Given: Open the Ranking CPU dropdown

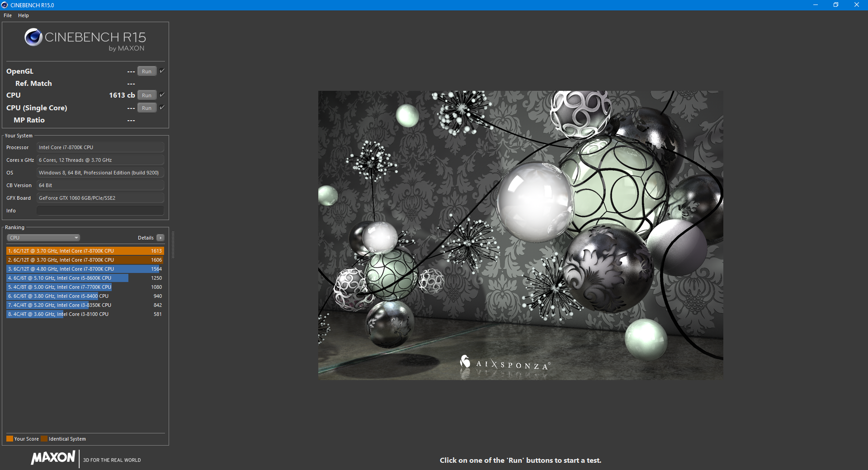Looking at the screenshot, I should pyautogui.click(x=43, y=238).
